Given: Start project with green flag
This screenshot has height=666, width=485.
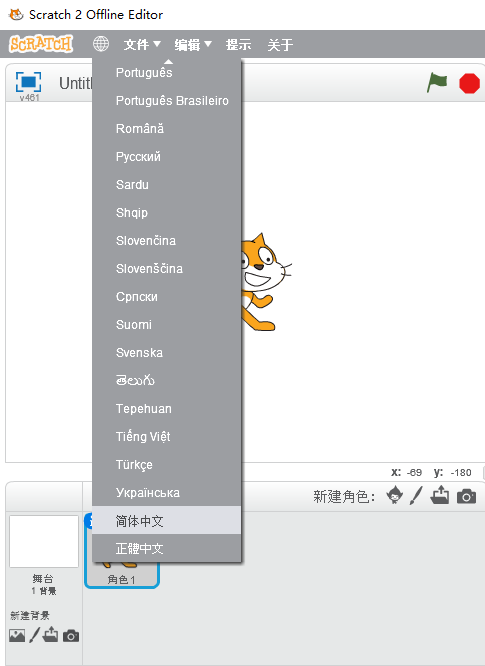Looking at the screenshot, I should pos(437,82).
